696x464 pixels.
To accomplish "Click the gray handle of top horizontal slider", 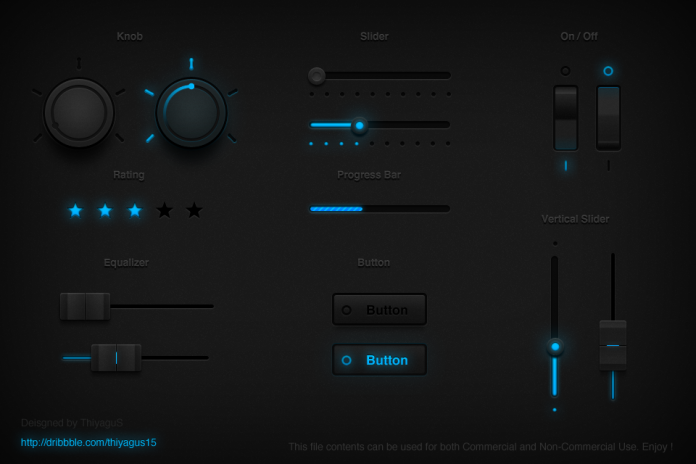I will 317,75.
